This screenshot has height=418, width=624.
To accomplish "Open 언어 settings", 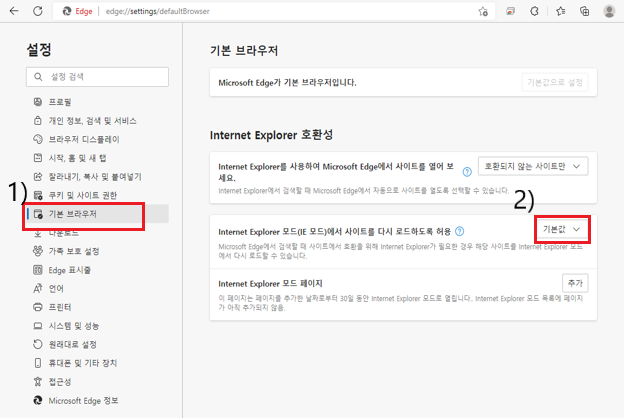I will (98, 289).
